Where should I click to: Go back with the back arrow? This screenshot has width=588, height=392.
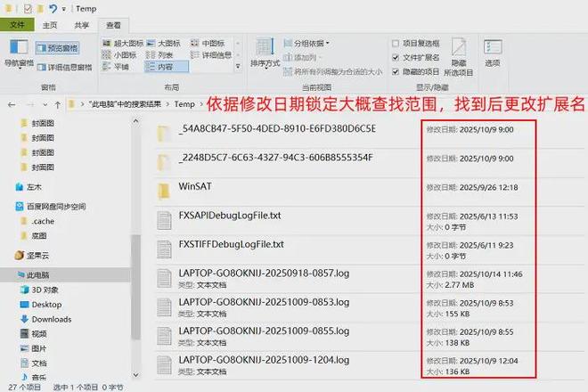click(x=12, y=104)
